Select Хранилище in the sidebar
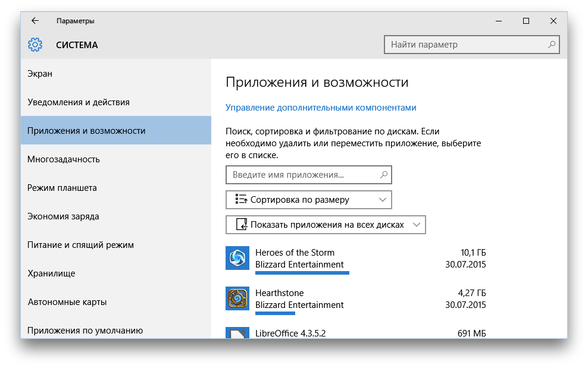588x368 pixels. click(51, 273)
